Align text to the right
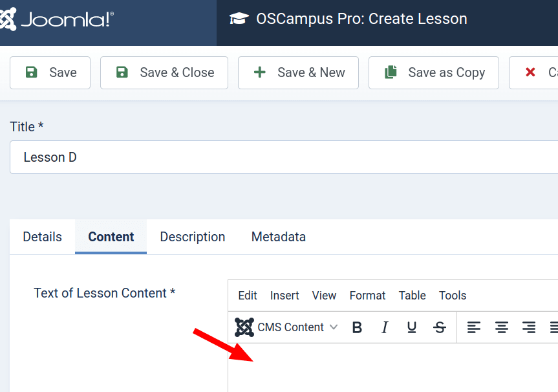Screen dimensions: 558x392 (x=529, y=327)
